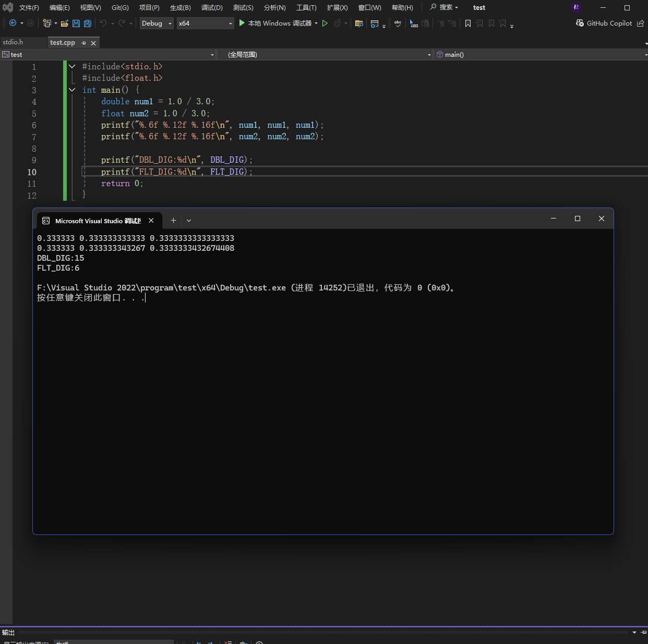Click the cursor selection tool icon
Screen dimensions: 648x644
click(414, 23)
